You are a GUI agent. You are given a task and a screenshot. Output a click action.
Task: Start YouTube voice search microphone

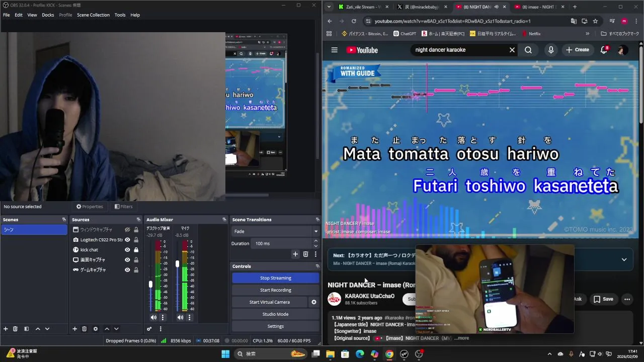tap(551, 50)
